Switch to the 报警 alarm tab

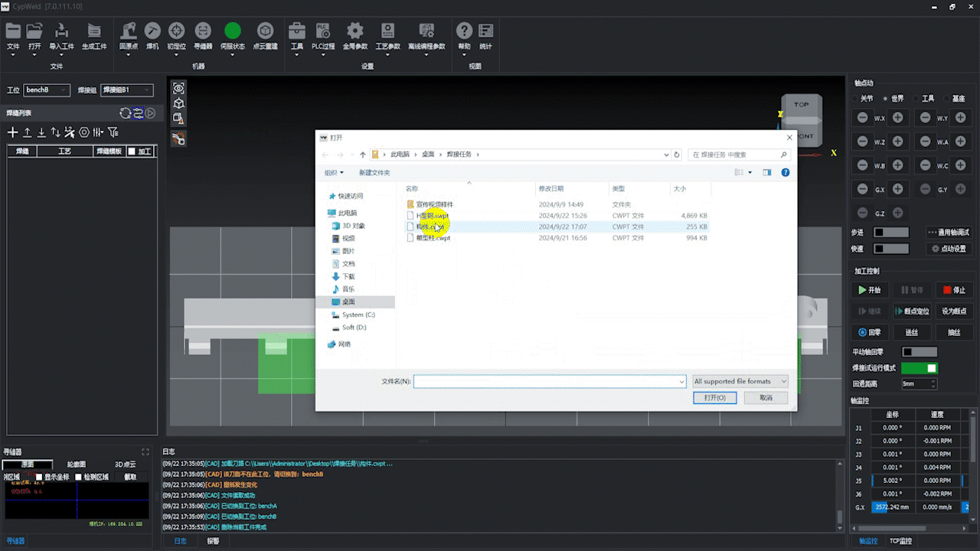[213, 541]
